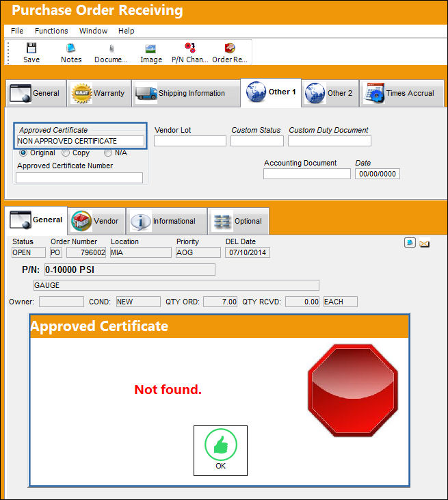Click the order type field showing PO
Image resolution: width=448 pixels, height=500 pixels.
(x=55, y=252)
